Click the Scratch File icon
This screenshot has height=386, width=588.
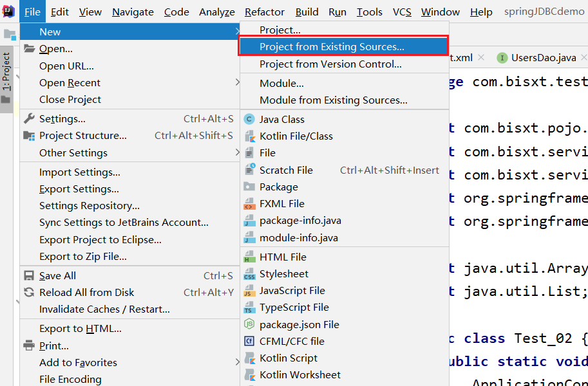249,170
